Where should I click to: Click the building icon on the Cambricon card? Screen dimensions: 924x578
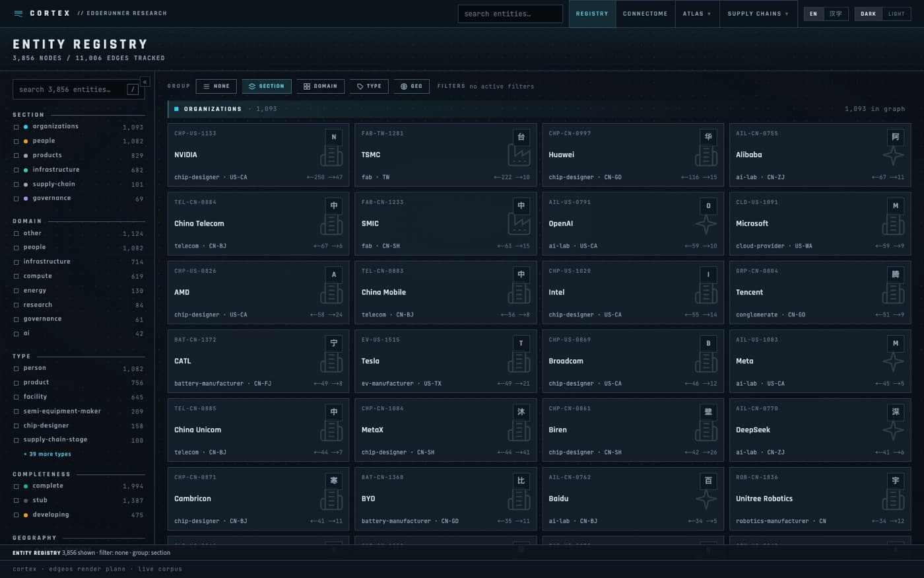pos(331,499)
